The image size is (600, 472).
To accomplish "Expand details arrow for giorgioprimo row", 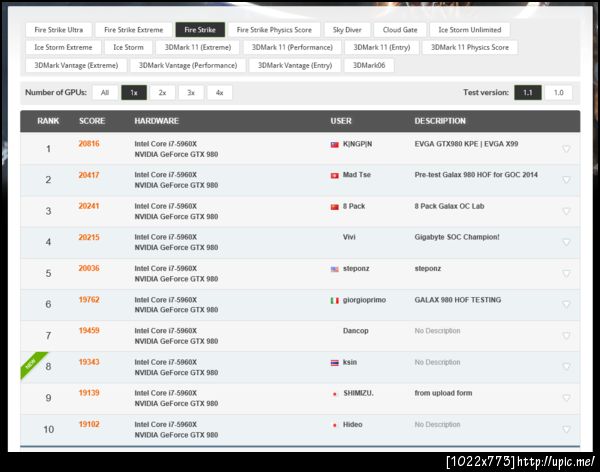I will pos(566,304).
